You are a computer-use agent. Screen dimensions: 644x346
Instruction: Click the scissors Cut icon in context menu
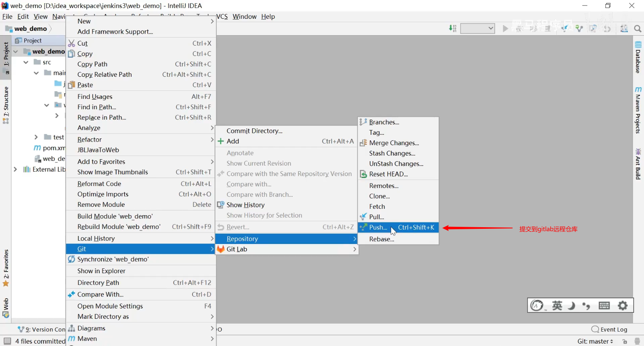(x=72, y=43)
